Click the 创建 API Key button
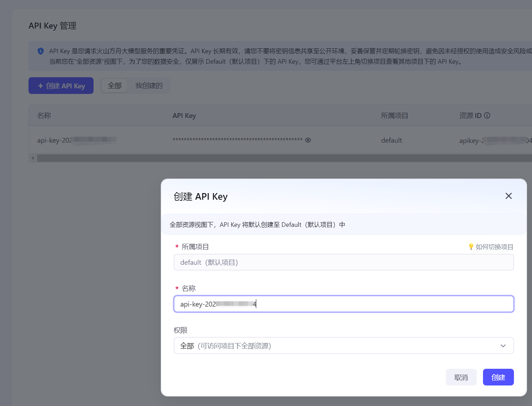 click(x=61, y=86)
